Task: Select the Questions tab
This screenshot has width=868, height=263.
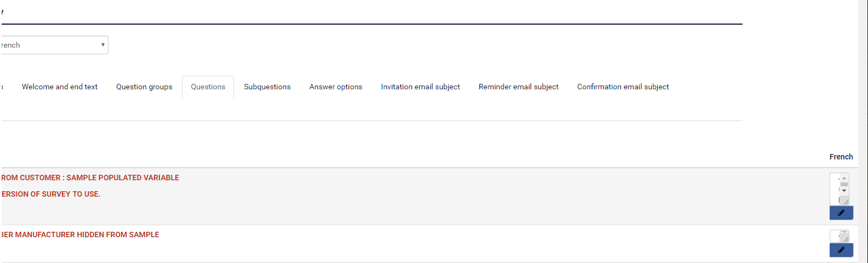Action: point(208,87)
